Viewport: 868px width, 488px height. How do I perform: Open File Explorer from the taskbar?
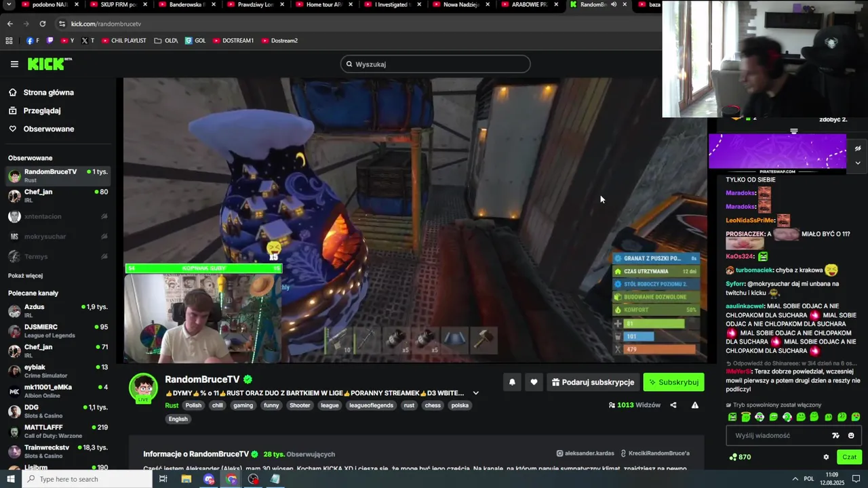click(x=186, y=479)
